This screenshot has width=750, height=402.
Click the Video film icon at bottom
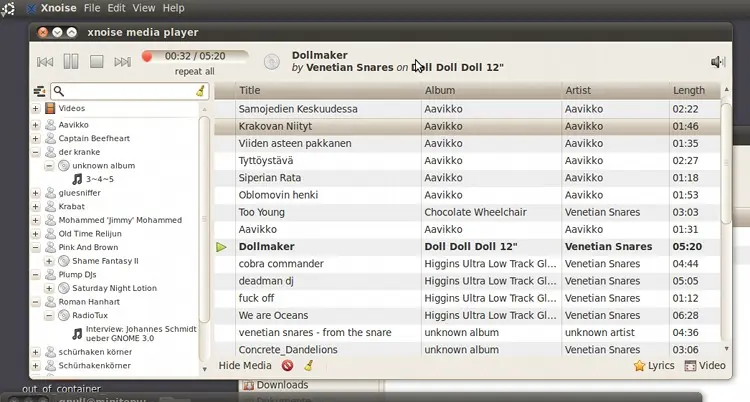point(690,366)
